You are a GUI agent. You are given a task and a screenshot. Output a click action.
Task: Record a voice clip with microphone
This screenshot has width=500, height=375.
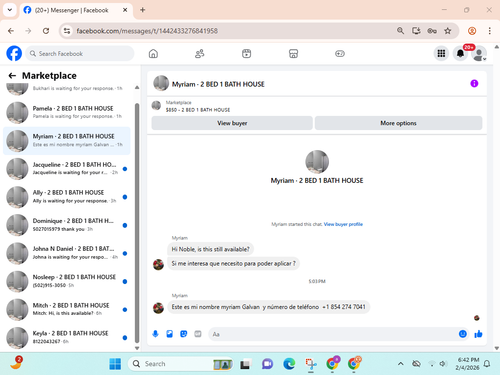point(155,334)
